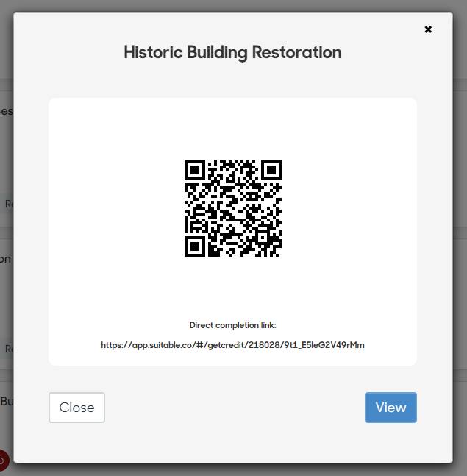Click the "Historic Building Restoration" dialog title

232,52
